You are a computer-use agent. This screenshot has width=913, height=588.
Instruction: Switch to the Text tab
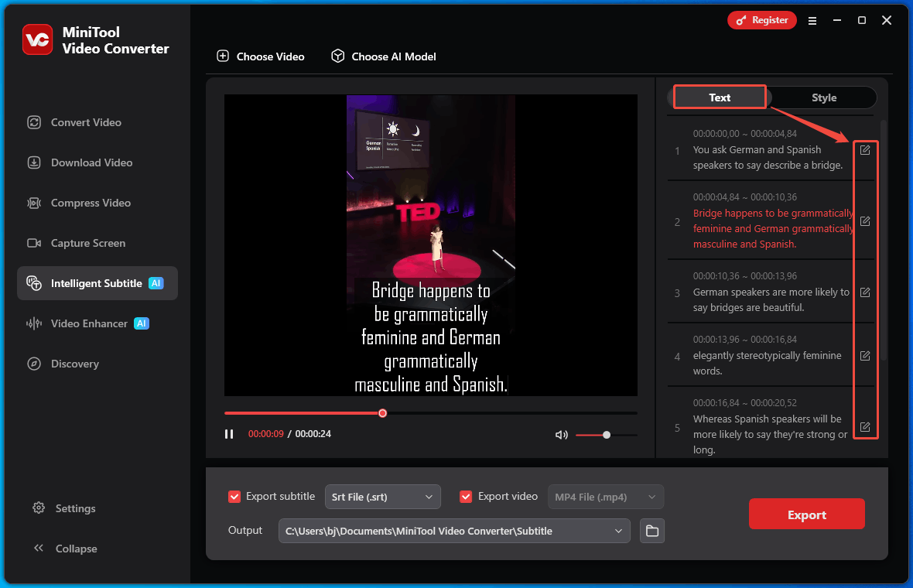point(720,97)
